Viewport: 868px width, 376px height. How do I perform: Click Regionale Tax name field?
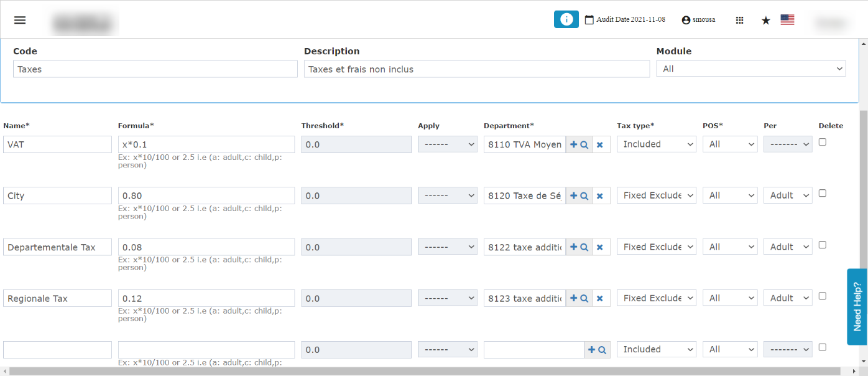(57, 298)
